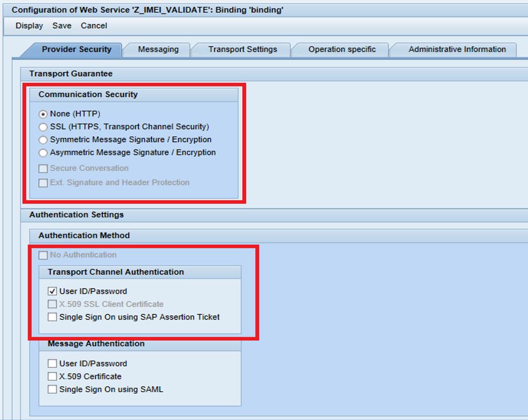
Task: Save the binding configuration
Action: coord(62,26)
